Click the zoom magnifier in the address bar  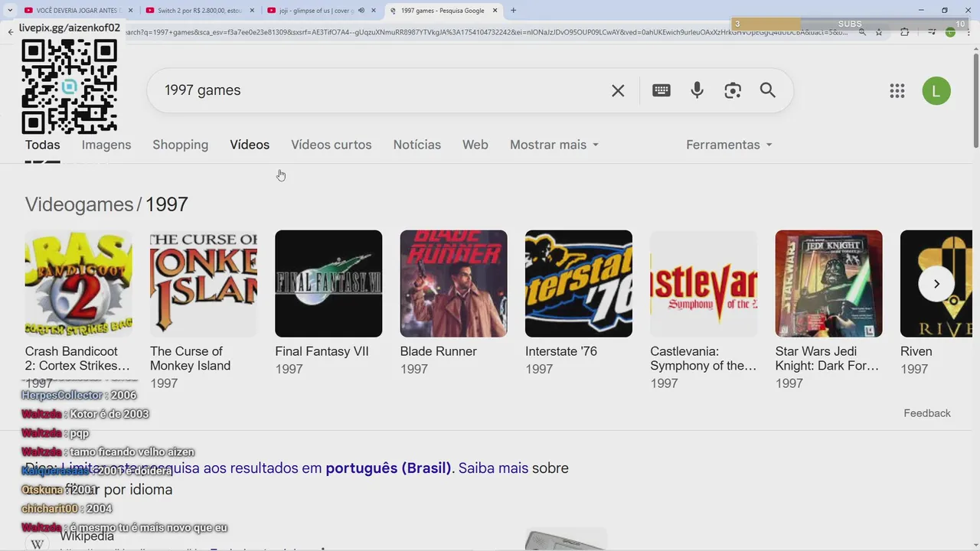(x=863, y=32)
